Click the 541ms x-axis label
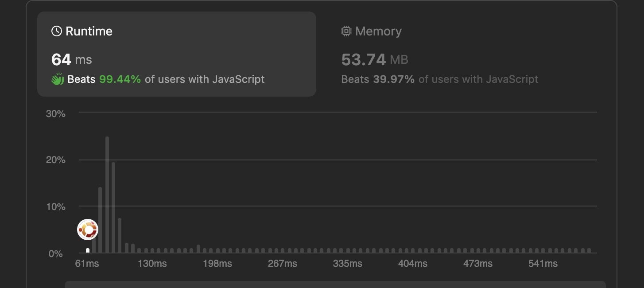This screenshot has height=288, width=644. tap(543, 264)
